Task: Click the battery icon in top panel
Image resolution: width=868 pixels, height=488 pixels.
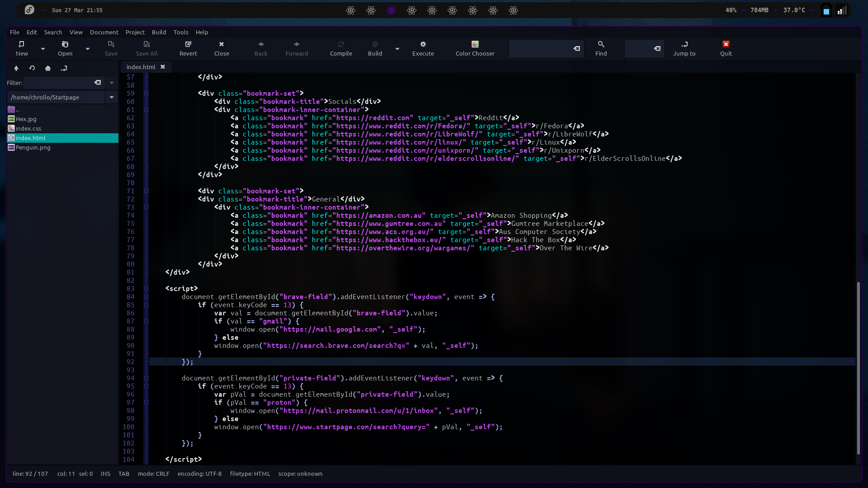Action: click(826, 10)
